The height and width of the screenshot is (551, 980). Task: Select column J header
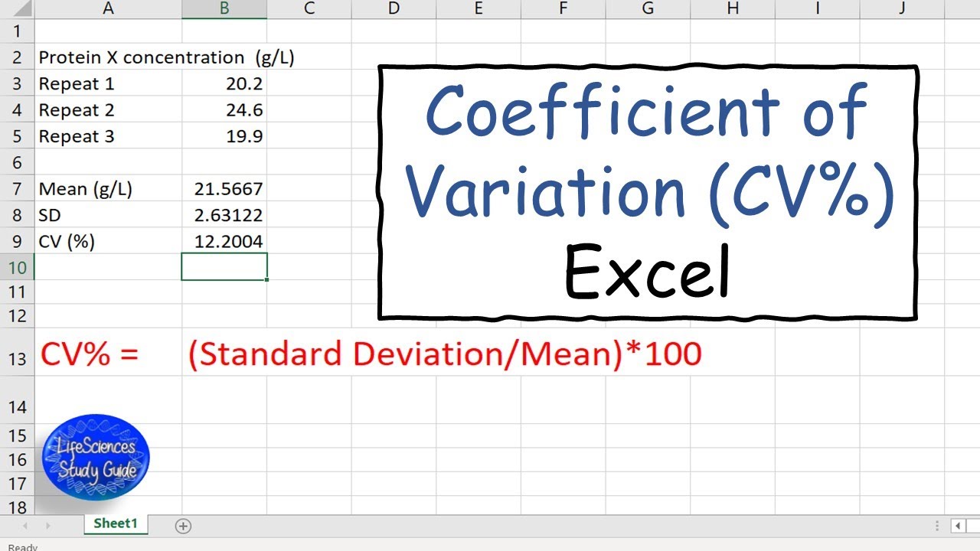(x=902, y=9)
